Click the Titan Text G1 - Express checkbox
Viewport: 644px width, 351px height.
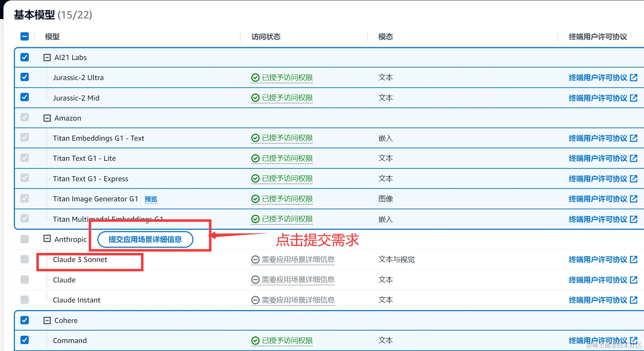pyautogui.click(x=25, y=178)
